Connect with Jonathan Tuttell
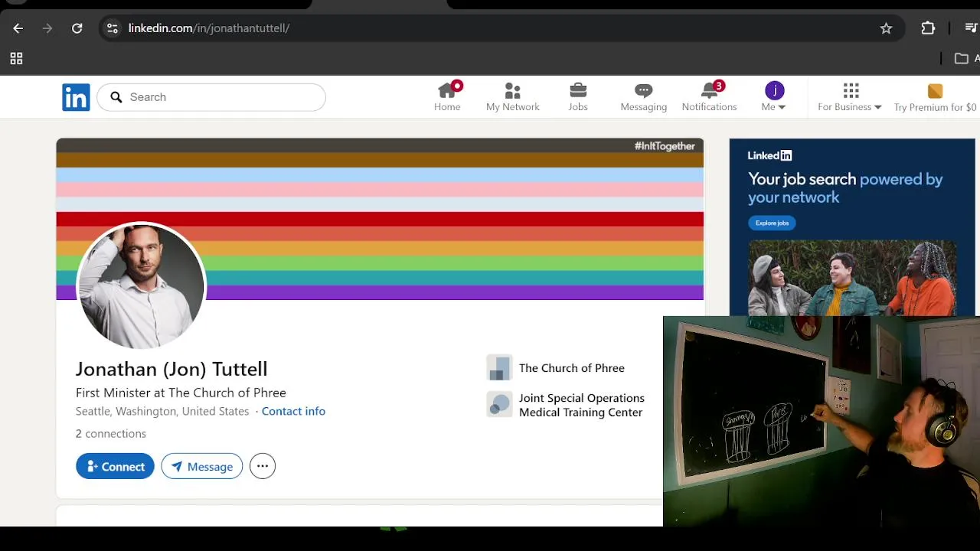This screenshot has height=551, width=980. click(115, 467)
